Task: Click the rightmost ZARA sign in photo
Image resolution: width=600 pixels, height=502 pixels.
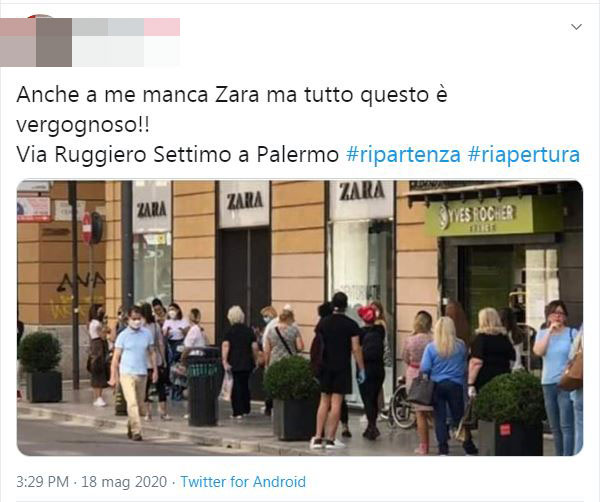Action: 362,191
